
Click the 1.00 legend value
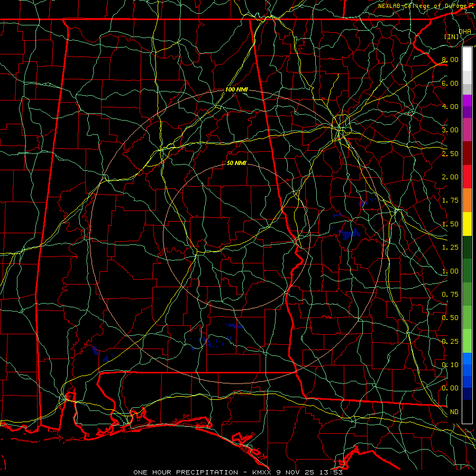450,271
